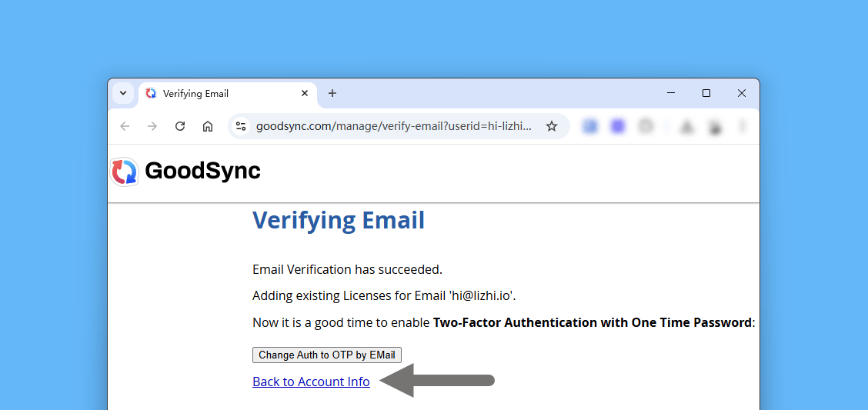868x410 pixels.
Task: Click the second purple extension icon
Action: (618, 126)
